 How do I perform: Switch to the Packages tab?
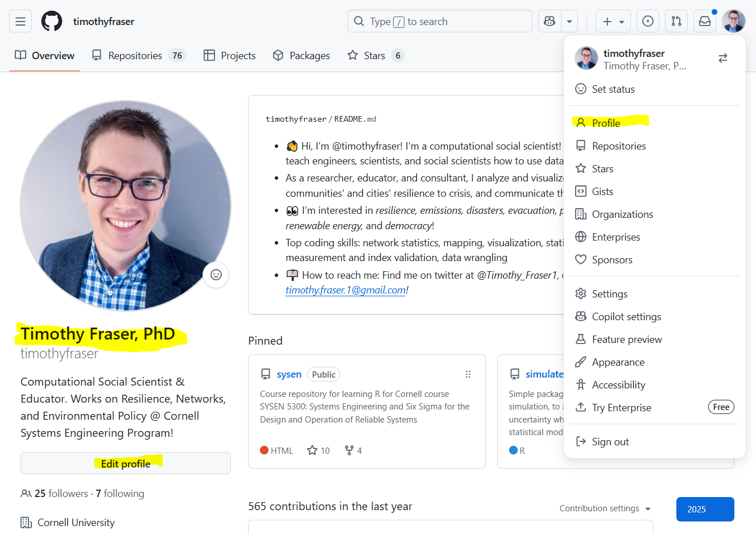(x=301, y=55)
